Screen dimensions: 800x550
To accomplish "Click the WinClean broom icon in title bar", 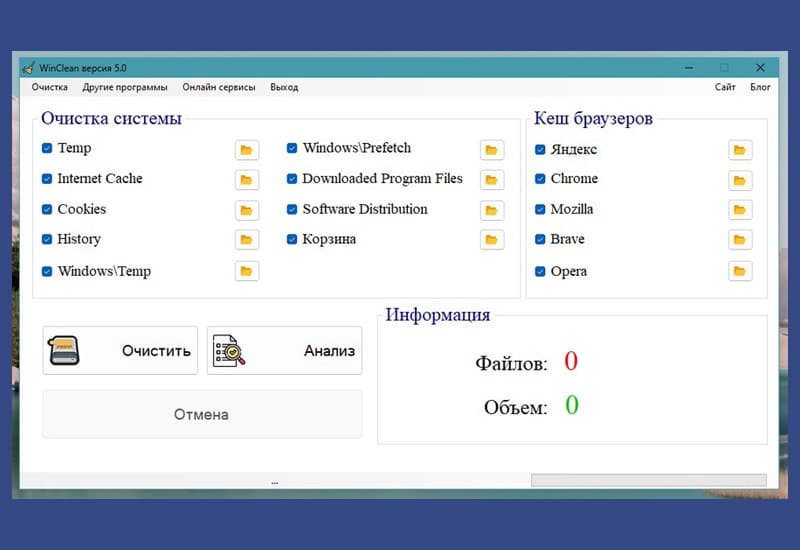I will [x=29, y=68].
